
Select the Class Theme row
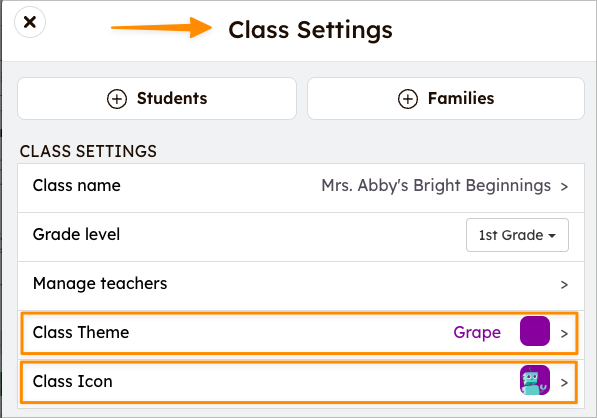tap(300, 333)
